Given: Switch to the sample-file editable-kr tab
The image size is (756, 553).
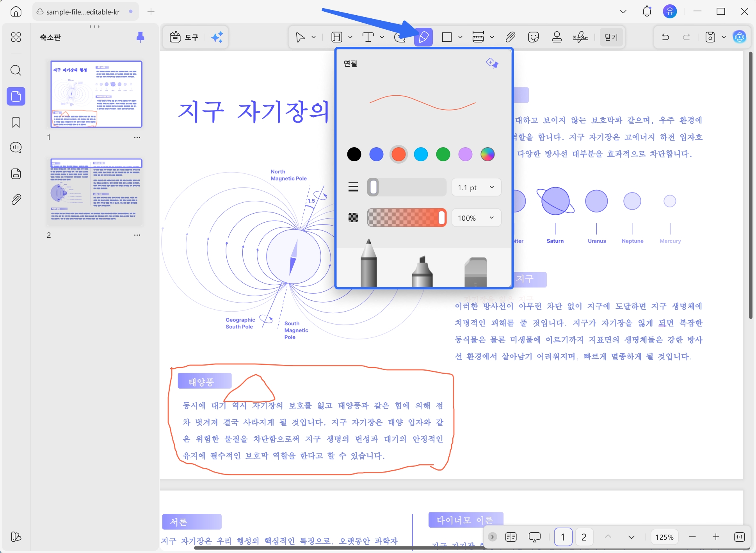Looking at the screenshot, I should pos(85,12).
